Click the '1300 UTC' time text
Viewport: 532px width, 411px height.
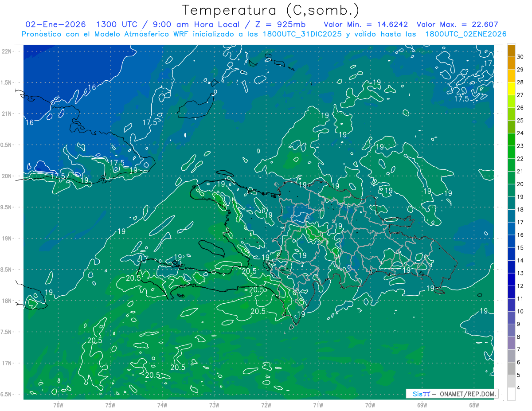[116, 24]
